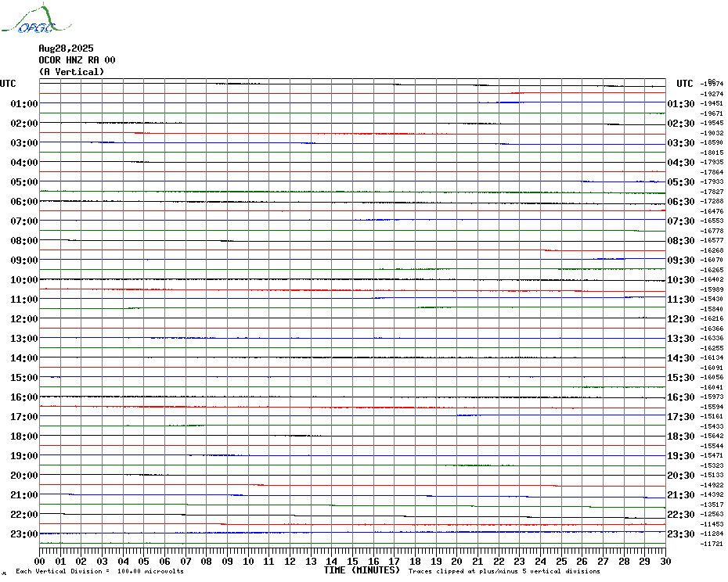The height and width of the screenshot is (582, 728).
Task: Click "Each Vertical Division = 100.00 microvolts" note
Action: (x=100, y=571)
